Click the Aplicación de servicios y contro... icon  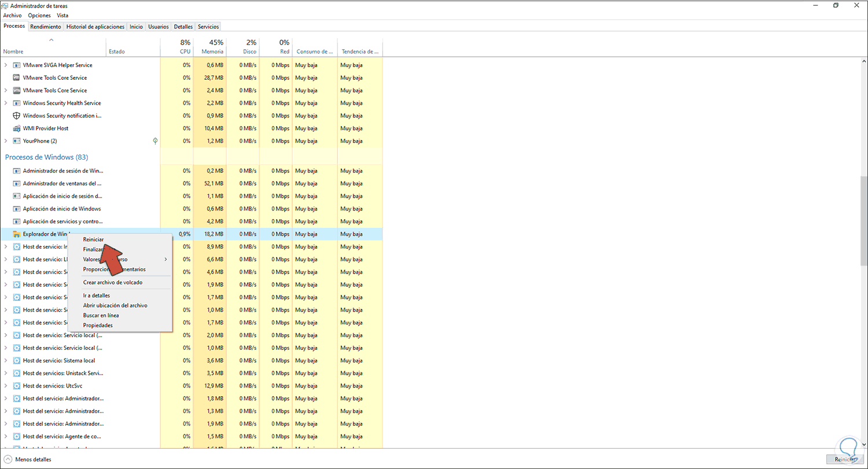tap(17, 221)
